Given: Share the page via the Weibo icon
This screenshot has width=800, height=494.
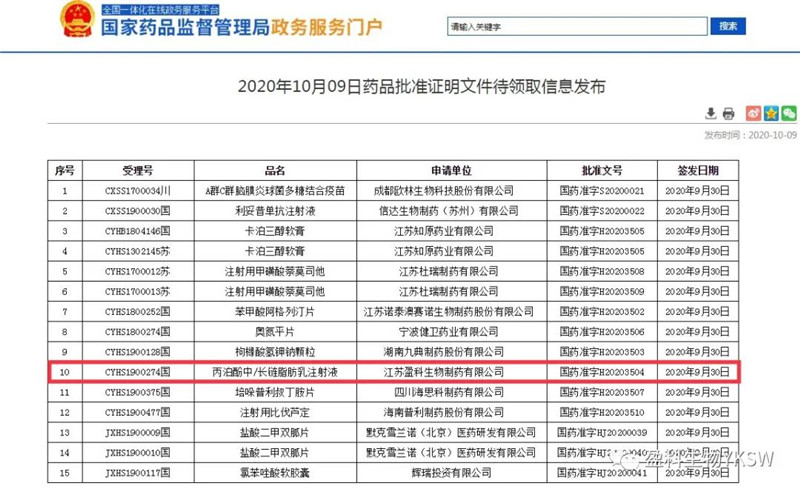Looking at the screenshot, I should [753, 113].
